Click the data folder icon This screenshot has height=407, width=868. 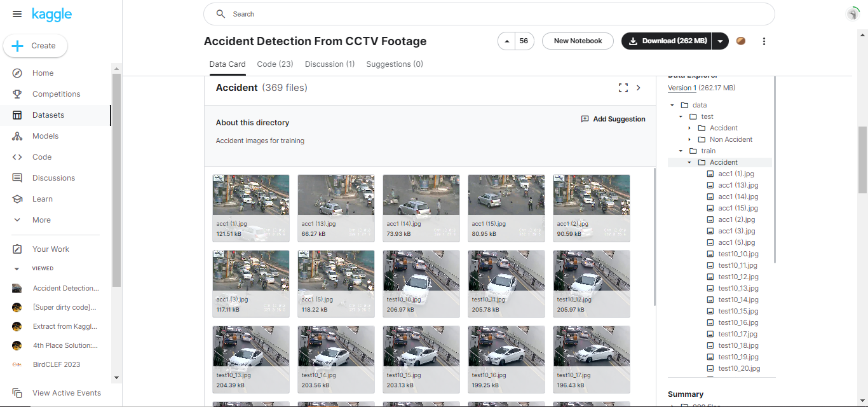684,106
